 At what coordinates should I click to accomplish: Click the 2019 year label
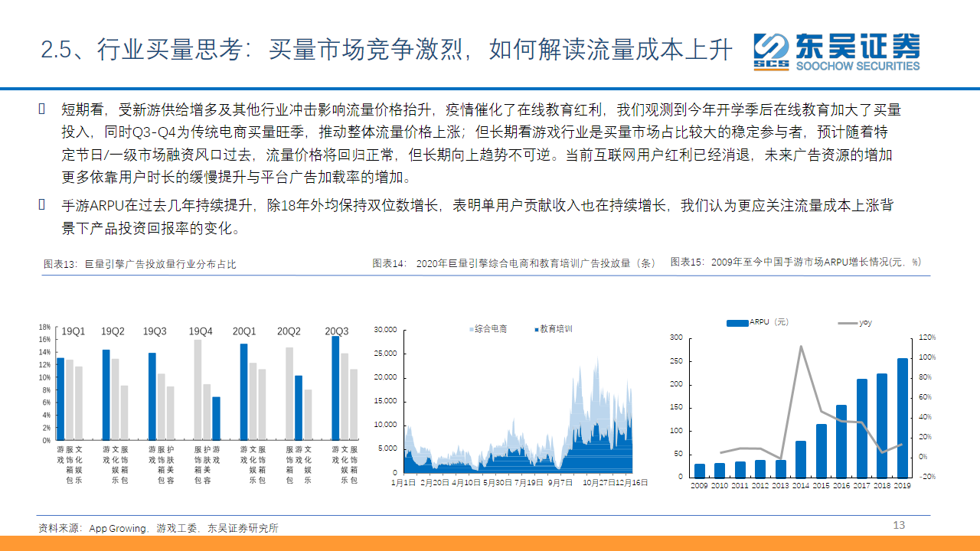[x=903, y=485]
